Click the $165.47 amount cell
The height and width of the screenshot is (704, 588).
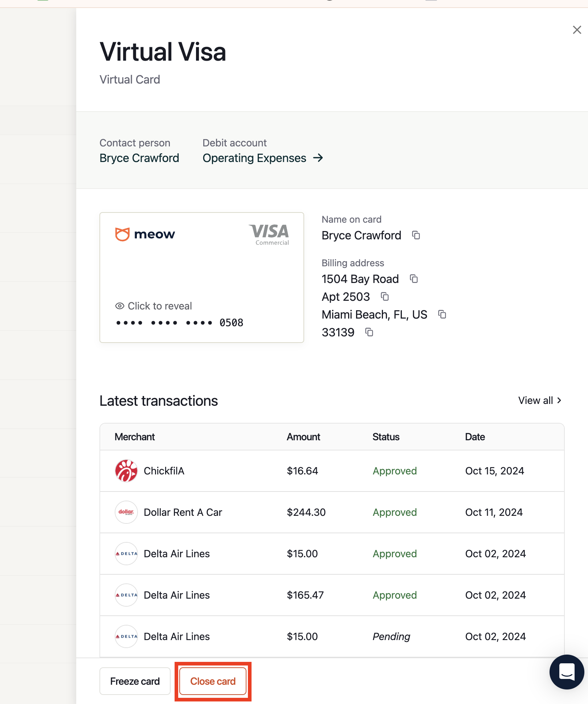pos(305,595)
